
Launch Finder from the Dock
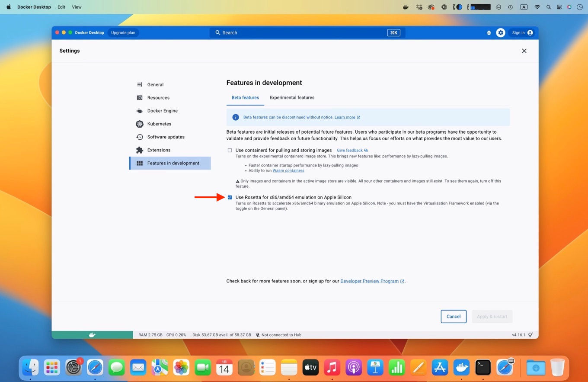pyautogui.click(x=30, y=368)
